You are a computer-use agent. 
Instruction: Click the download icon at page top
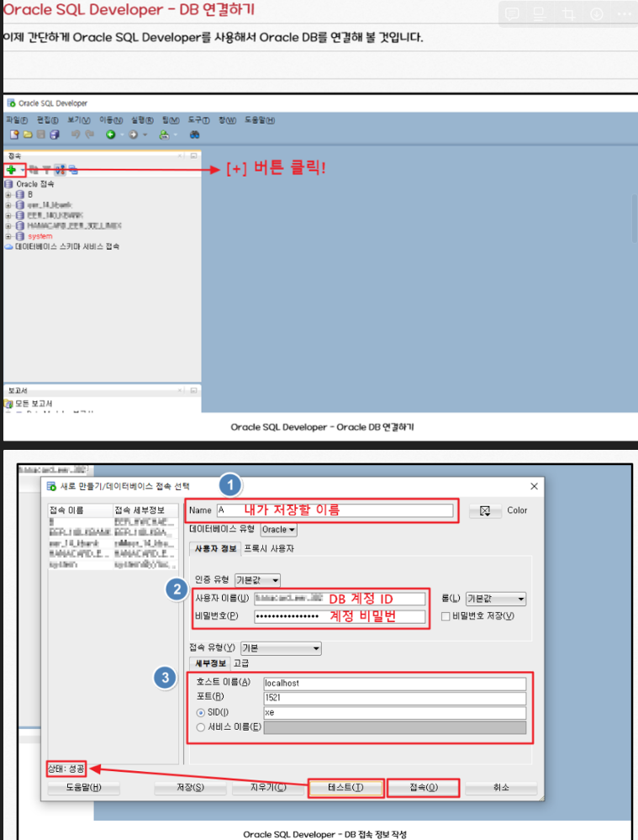tap(596, 14)
